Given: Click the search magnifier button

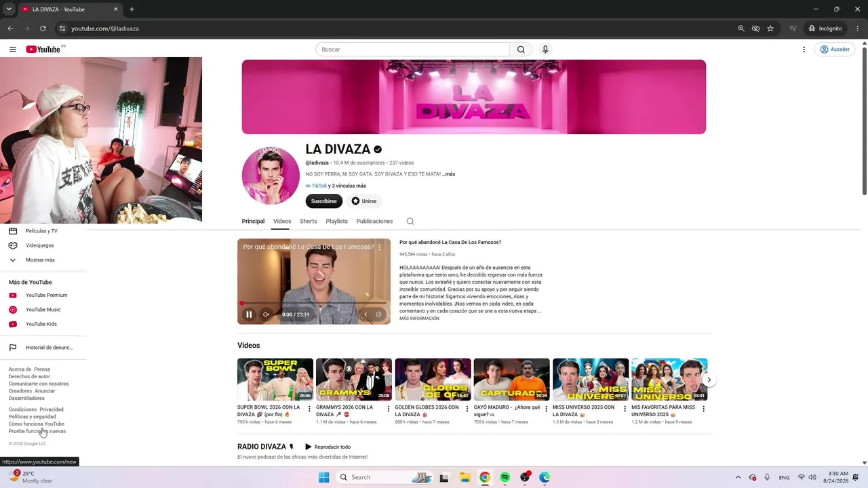Looking at the screenshot, I should point(521,49).
